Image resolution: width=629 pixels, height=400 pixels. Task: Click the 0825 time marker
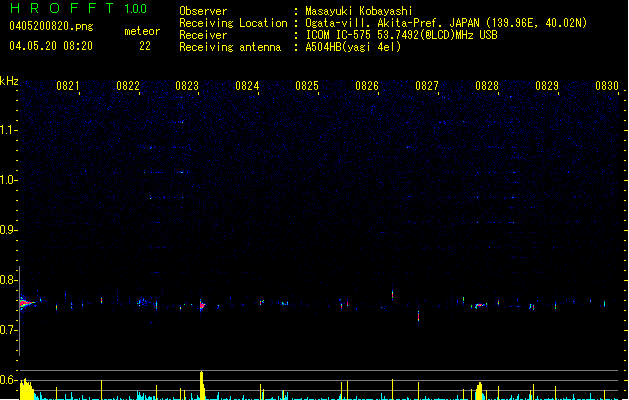(x=307, y=86)
